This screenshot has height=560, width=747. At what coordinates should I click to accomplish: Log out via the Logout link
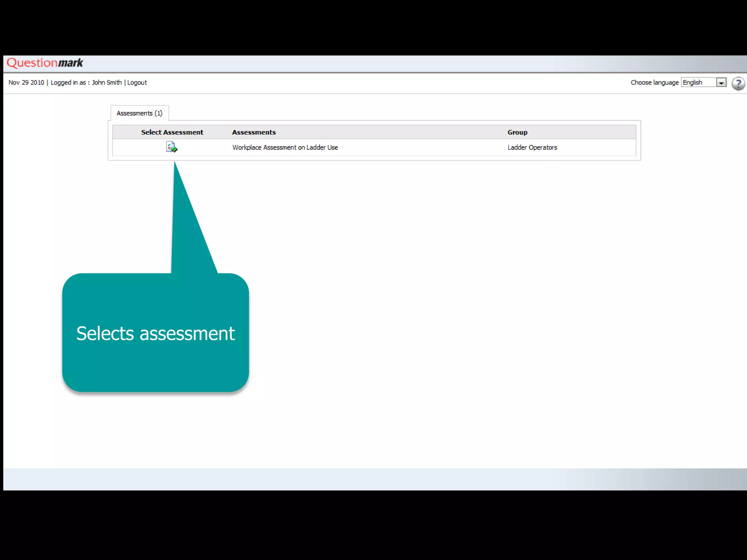pos(137,83)
